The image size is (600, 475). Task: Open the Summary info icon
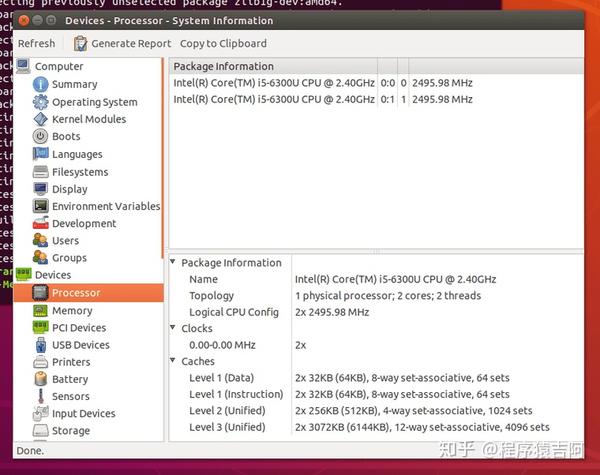pyautogui.click(x=41, y=84)
